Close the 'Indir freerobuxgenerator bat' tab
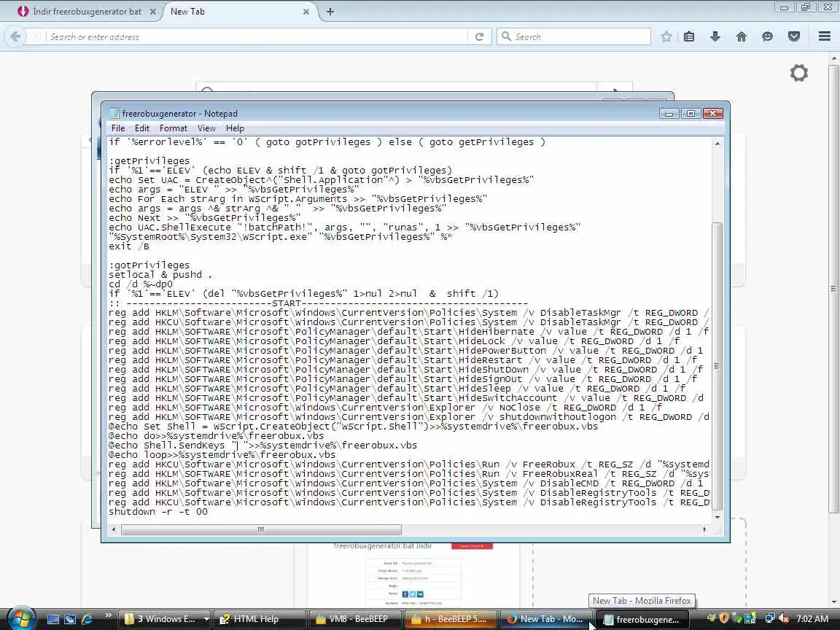Image resolution: width=840 pixels, height=630 pixels. [152, 11]
